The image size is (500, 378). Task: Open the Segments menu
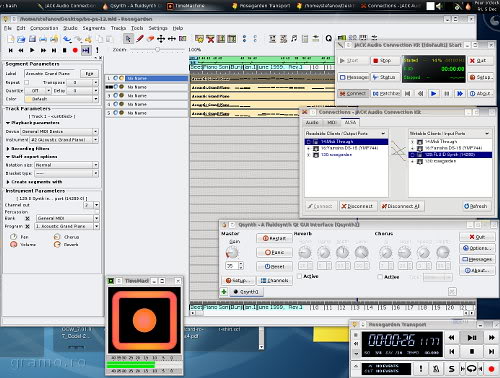[94, 28]
